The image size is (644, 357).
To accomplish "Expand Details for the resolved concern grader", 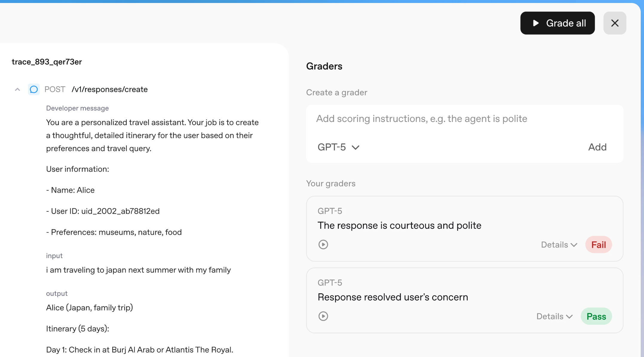I will (x=554, y=316).
